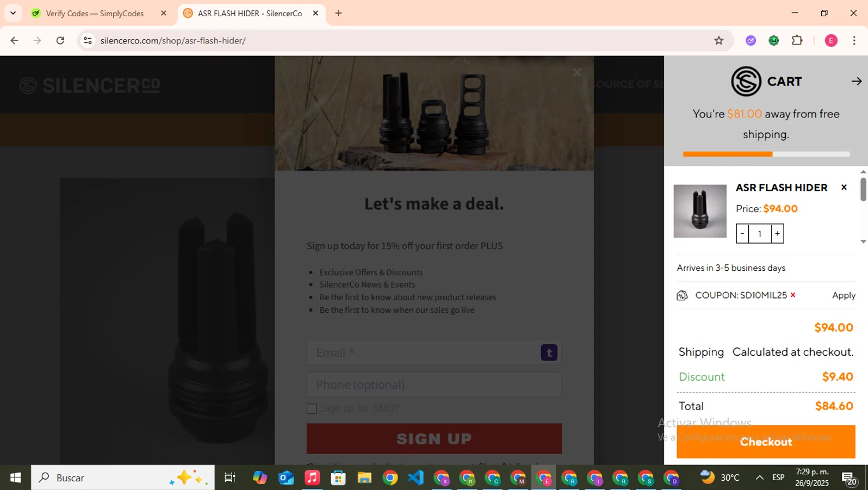Go forward to next page
The image size is (868, 490).
[37, 40]
